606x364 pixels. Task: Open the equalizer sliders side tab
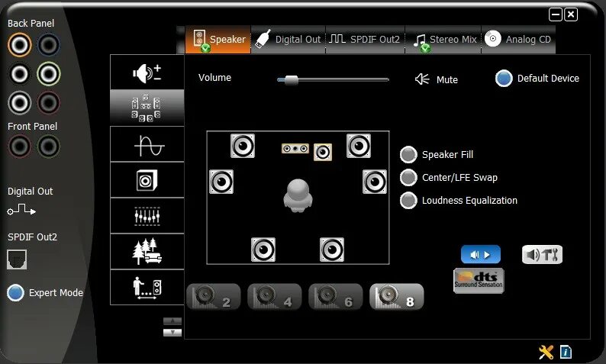pyautogui.click(x=147, y=216)
